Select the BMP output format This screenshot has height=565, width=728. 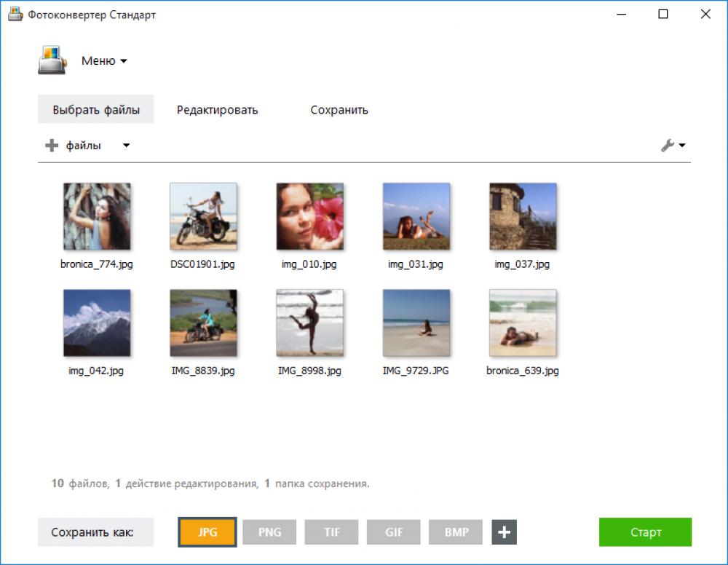click(x=456, y=532)
